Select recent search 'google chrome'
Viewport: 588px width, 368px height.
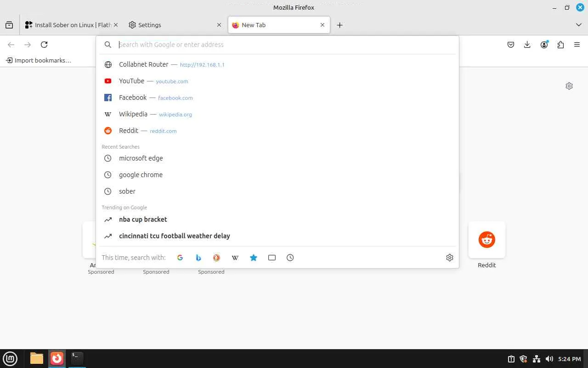277,175
